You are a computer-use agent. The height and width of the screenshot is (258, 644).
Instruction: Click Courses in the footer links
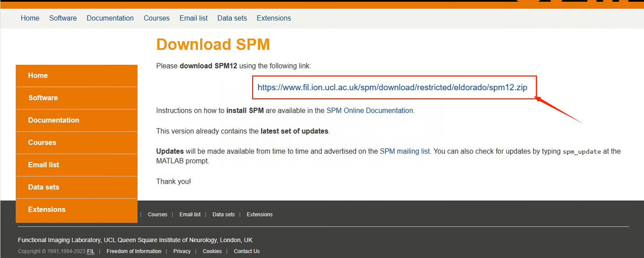pyautogui.click(x=158, y=215)
